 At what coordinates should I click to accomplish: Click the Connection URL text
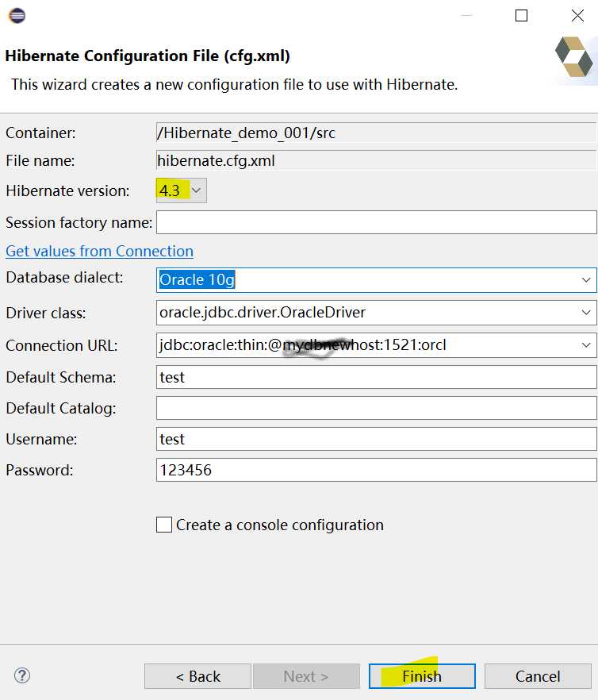tap(303, 344)
